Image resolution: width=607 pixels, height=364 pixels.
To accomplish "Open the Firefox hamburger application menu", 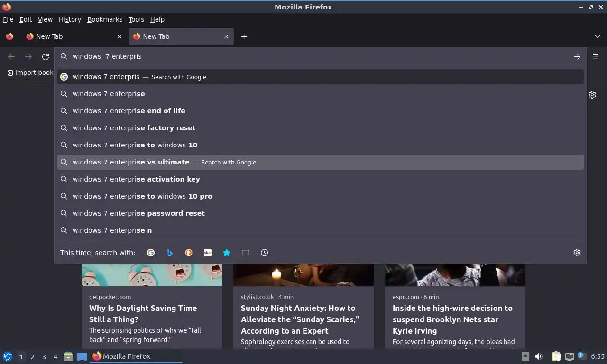I will tap(596, 56).
